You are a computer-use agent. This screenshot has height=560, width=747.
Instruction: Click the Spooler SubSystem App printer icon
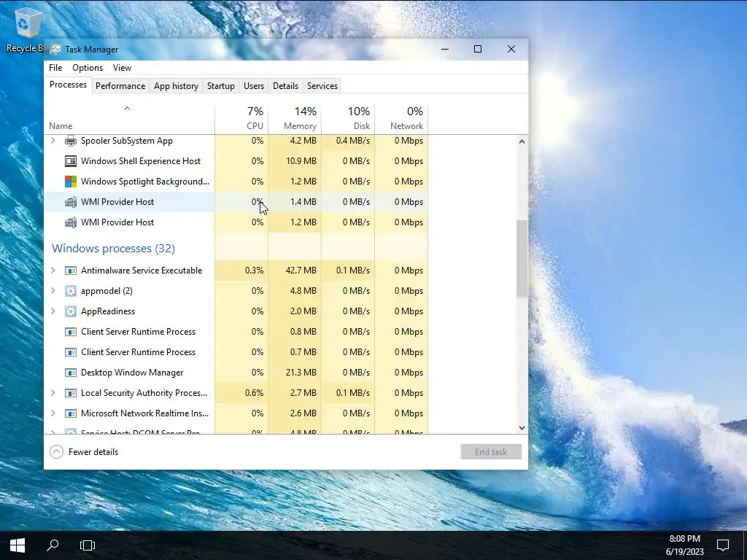point(71,141)
